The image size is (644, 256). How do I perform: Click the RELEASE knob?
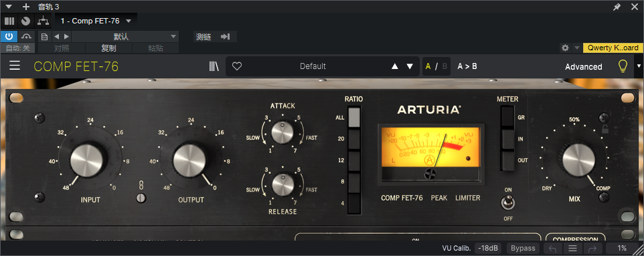[283, 184]
